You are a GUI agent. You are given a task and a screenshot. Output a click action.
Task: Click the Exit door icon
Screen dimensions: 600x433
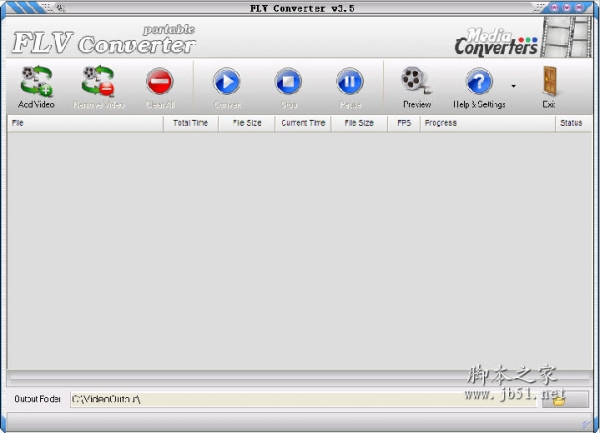coord(550,80)
